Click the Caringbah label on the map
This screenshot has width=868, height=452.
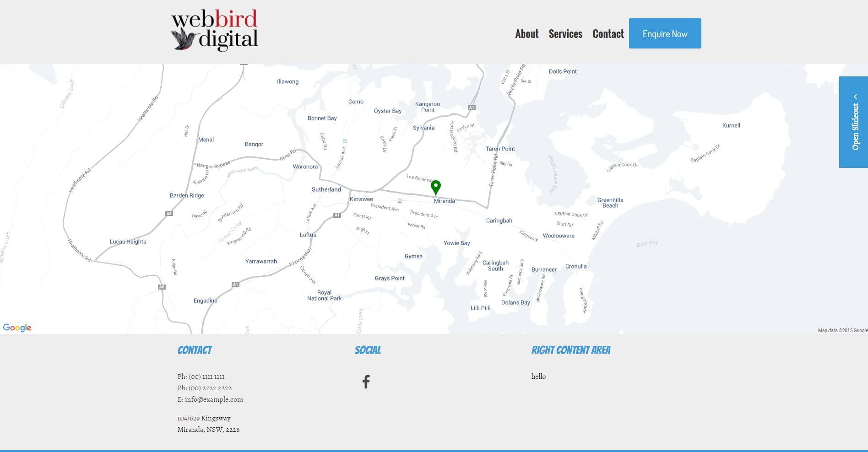click(x=499, y=221)
